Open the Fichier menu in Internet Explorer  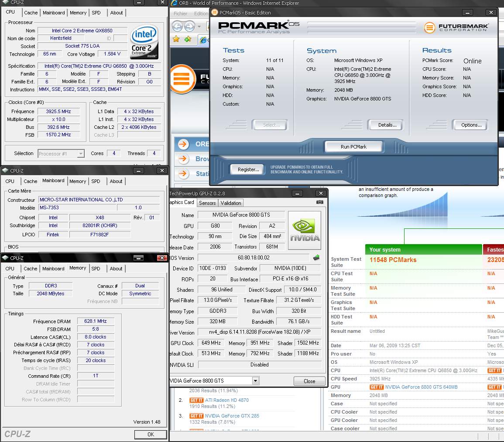pyautogui.click(x=180, y=14)
